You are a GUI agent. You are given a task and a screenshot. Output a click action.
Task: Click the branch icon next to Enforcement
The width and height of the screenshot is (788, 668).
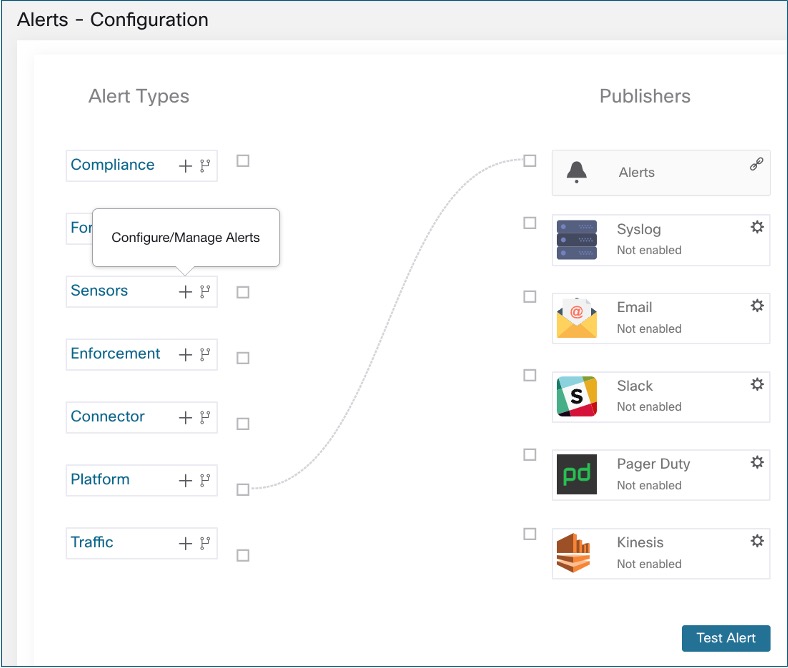[x=205, y=354]
